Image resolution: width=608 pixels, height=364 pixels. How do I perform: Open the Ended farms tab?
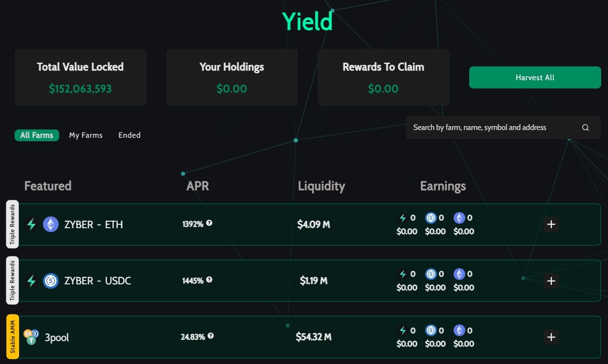click(x=129, y=135)
